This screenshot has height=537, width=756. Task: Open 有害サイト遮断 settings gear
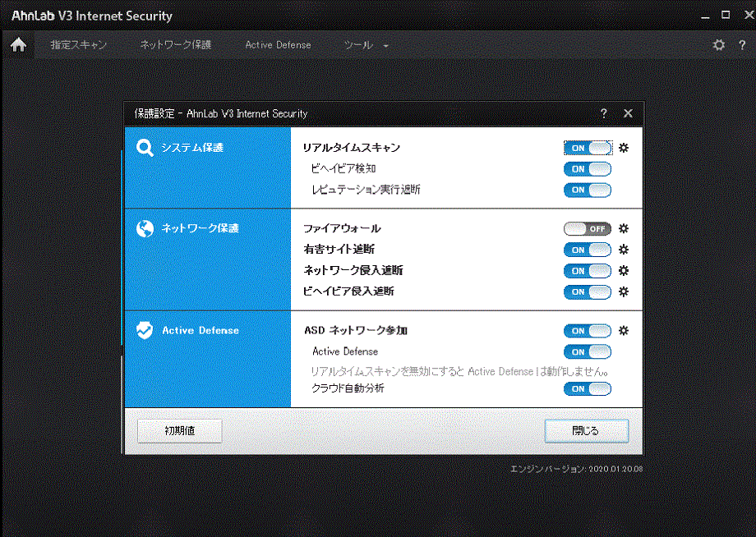[624, 250]
